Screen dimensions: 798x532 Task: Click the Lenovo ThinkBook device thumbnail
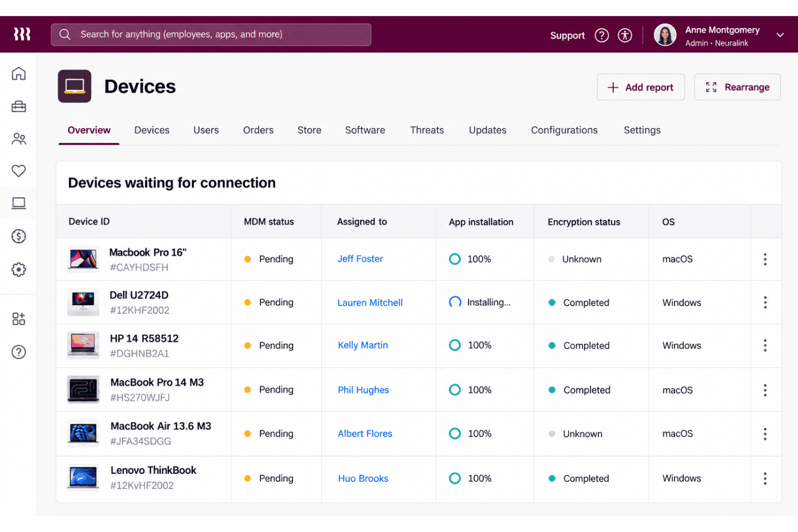point(83,478)
